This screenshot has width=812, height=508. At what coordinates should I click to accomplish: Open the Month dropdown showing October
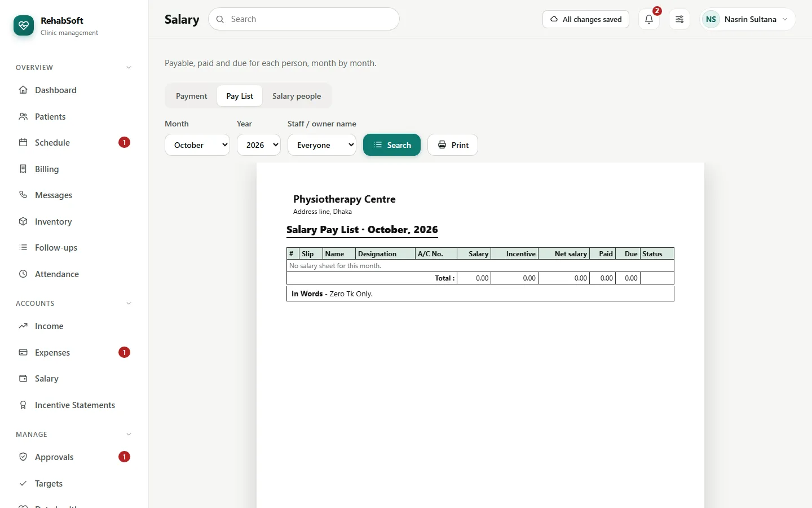[x=197, y=145]
